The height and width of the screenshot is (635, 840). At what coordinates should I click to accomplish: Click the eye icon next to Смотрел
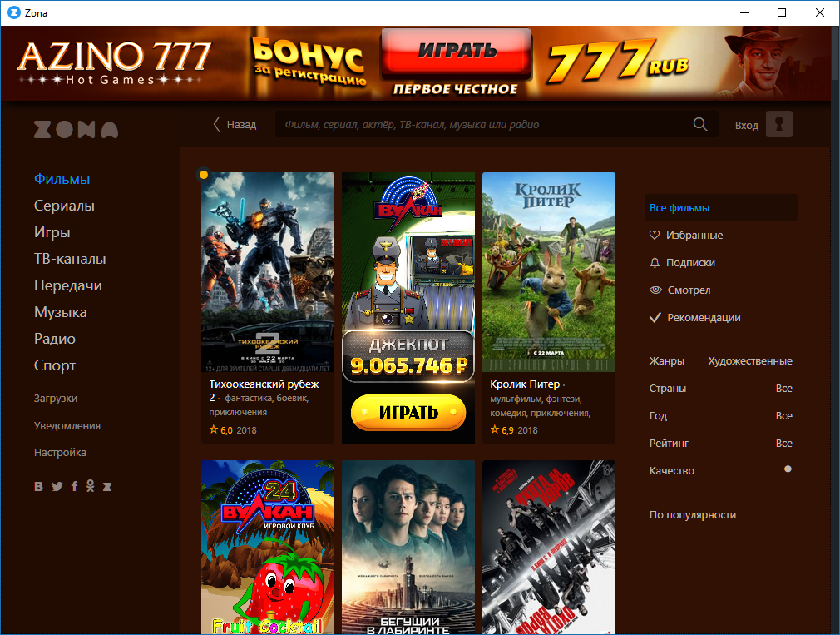(655, 290)
